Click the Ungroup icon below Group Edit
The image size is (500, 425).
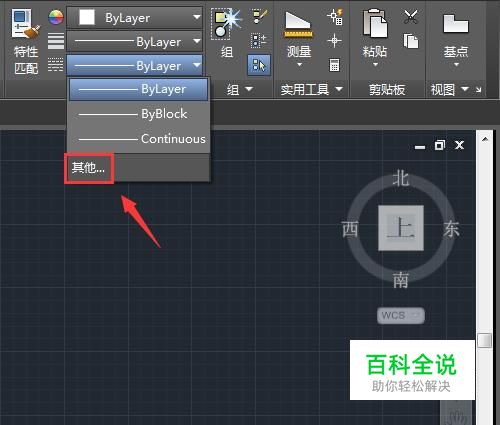259,41
